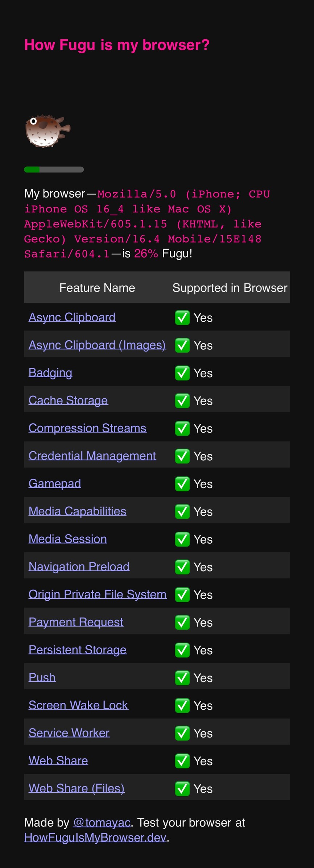Click the checkmark beside Media Session

182,539
